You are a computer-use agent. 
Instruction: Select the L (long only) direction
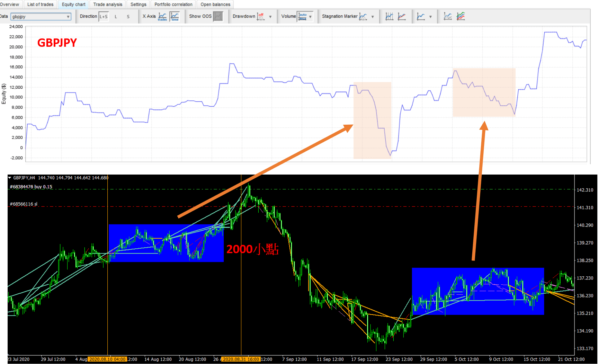116,16
